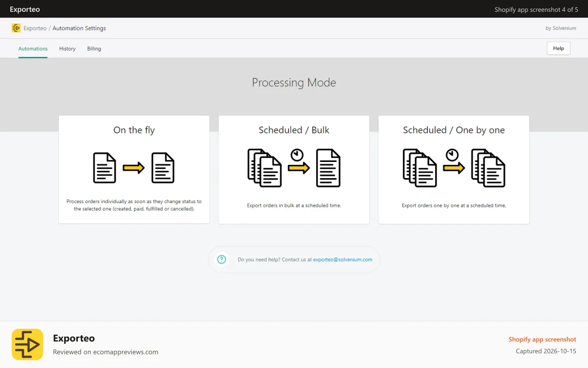The width and height of the screenshot is (588, 368).
Task: Email exporteo@solvenium.com support link
Action: coord(343,260)
